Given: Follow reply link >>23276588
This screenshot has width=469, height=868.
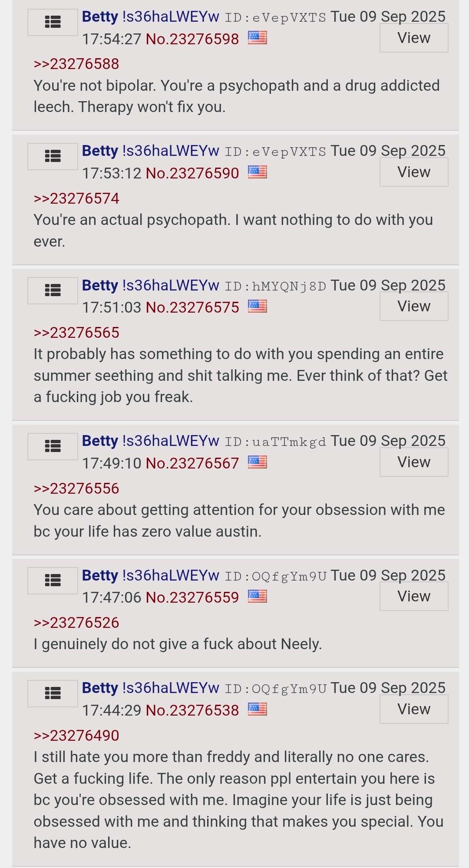Looking at the screenshot, I should (76, 64).
